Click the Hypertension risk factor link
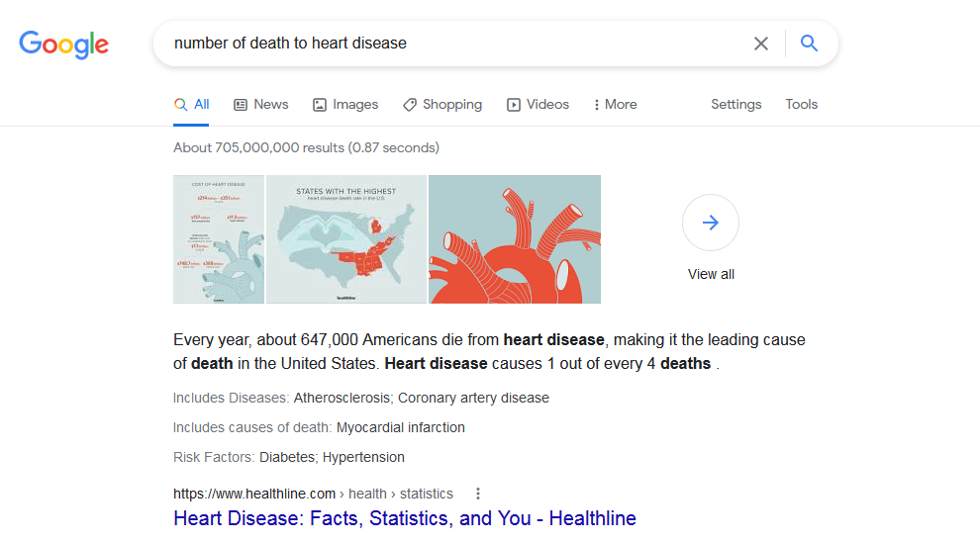Screen dimensions: 980x543 (363, 457)
